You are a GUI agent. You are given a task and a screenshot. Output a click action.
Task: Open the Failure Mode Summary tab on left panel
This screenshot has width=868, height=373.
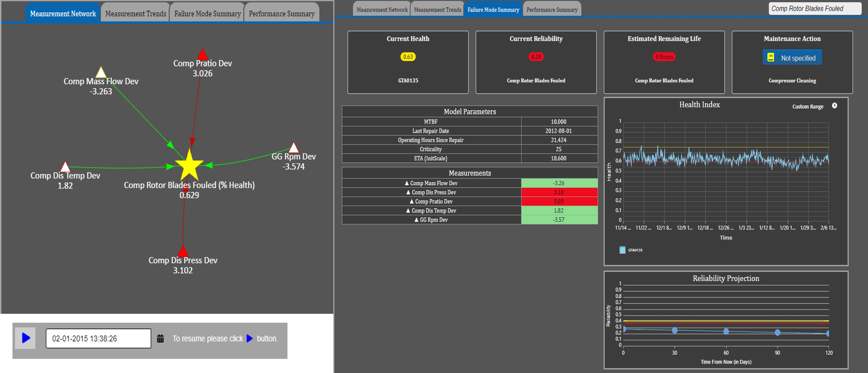coord(207,14)
